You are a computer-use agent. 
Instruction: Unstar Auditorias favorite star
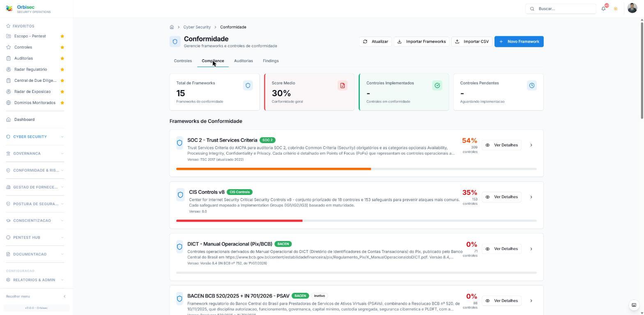pos(62,58)
